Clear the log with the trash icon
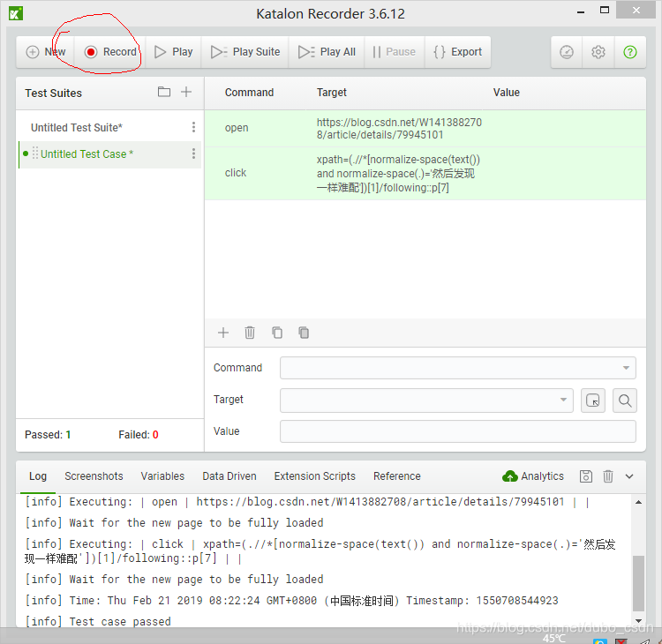Image resolution: width=662 pixels, height=644 pixels. pos(607,476)
